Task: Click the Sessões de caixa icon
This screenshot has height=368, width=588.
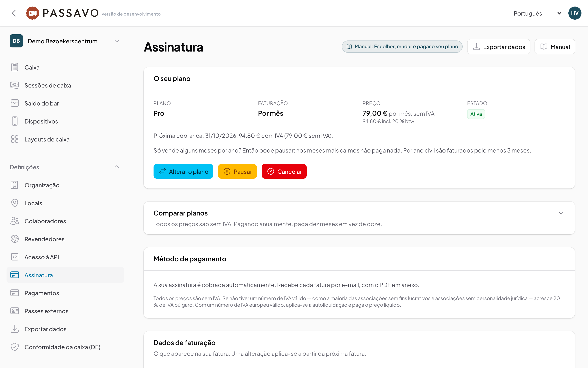Action: click(x=14, y=85)
